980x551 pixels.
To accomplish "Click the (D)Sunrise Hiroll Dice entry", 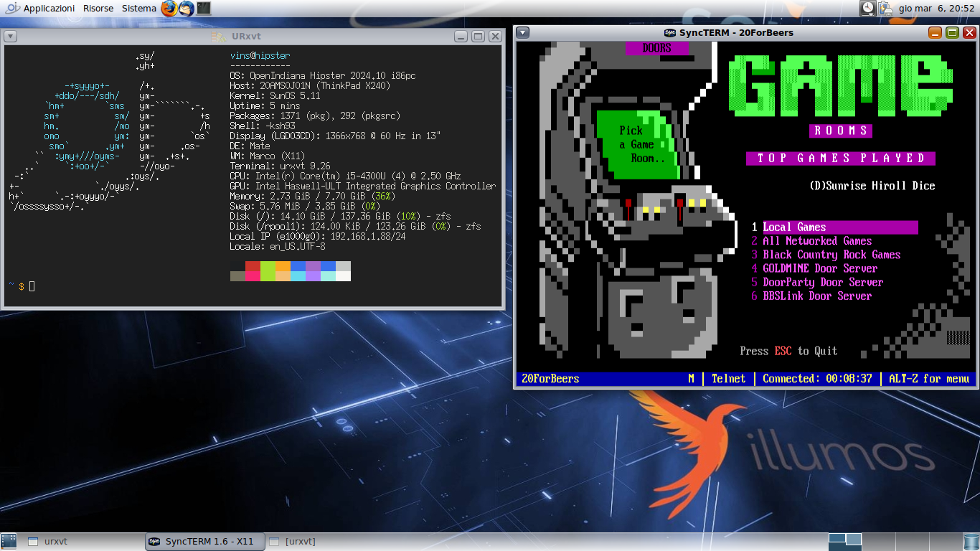I will coord(872,186).
